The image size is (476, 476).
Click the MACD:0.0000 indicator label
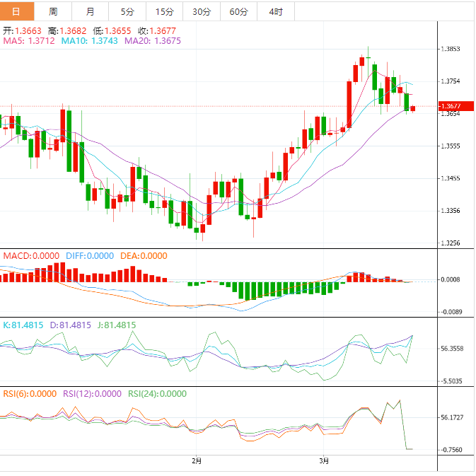(x=31, y=256)
